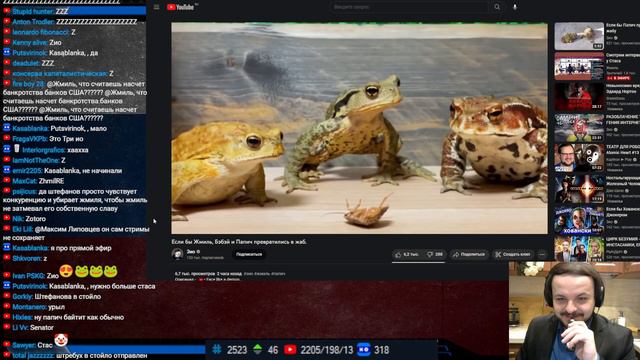Open the Хованский suggested video thumbnail
This screenshot has height=360, width=640.
579,220
